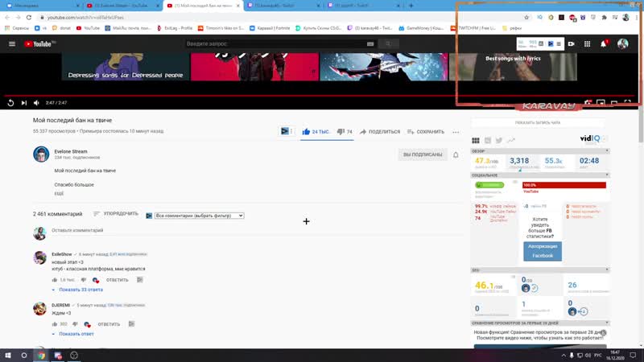Dislike the DJEREMI comment
Viewport: 644px width, 362px height.
(75, 324)
